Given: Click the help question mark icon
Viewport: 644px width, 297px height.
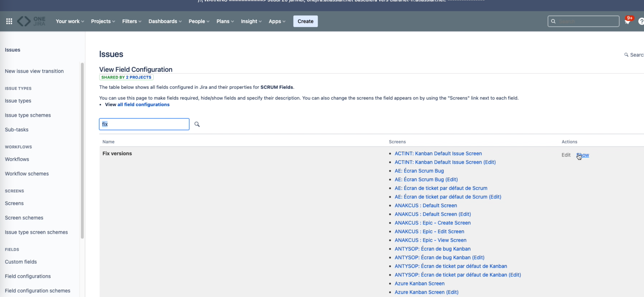Looking at the screenshot, I should 641,22.
